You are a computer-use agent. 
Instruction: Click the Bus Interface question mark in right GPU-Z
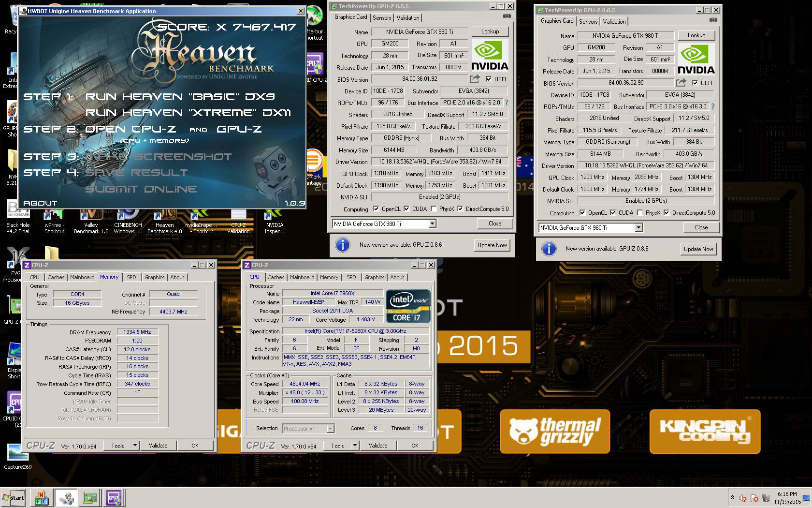(x=712, y=106)
